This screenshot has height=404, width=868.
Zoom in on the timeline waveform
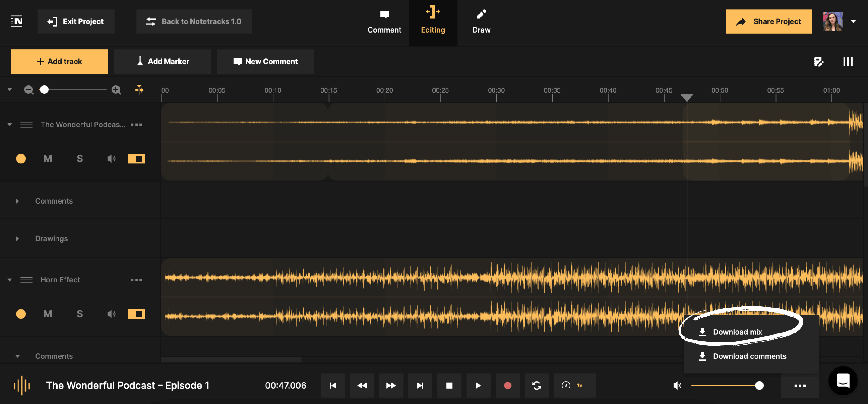click(116, 90)
